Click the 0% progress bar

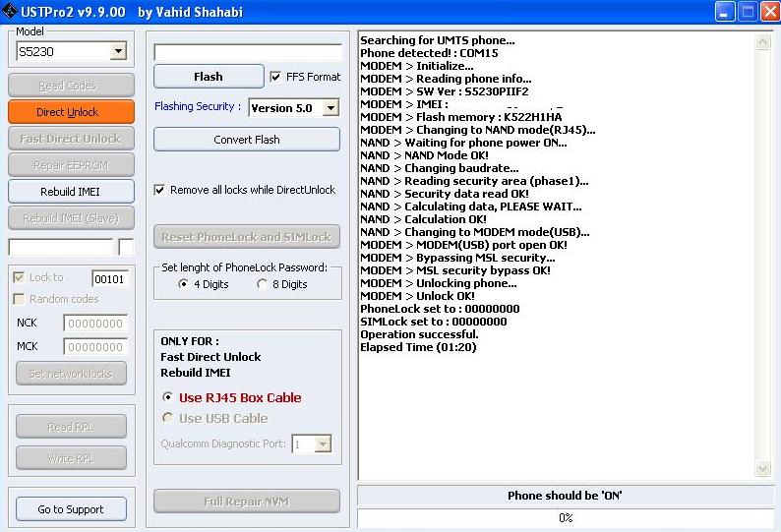pyautogui.click(x=566, y=518)
